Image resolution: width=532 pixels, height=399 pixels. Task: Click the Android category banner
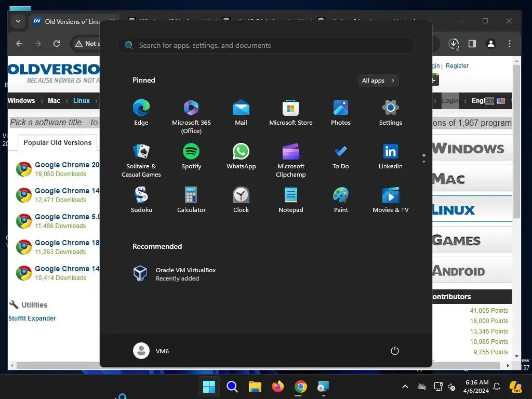[472, 271]
